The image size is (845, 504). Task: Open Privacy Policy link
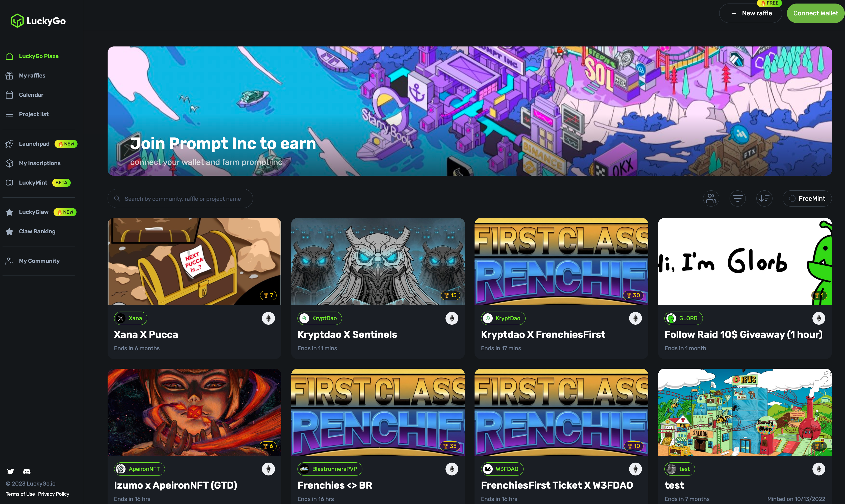tap(54, 494)
